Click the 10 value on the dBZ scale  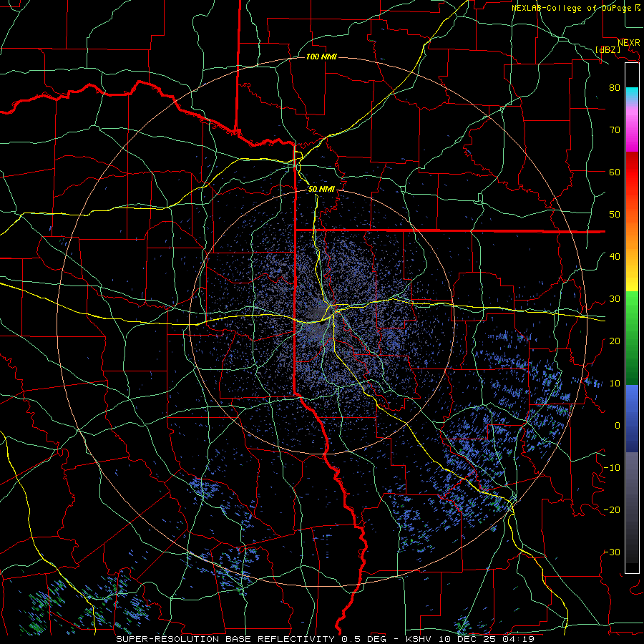tap(615, 384)
